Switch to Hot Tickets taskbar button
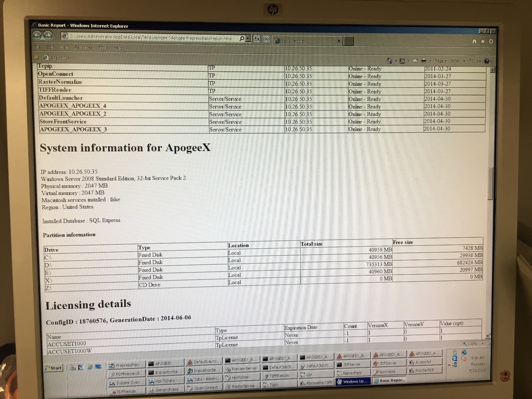The height and width of the screenshot is (399, 532). click(165, 381)
